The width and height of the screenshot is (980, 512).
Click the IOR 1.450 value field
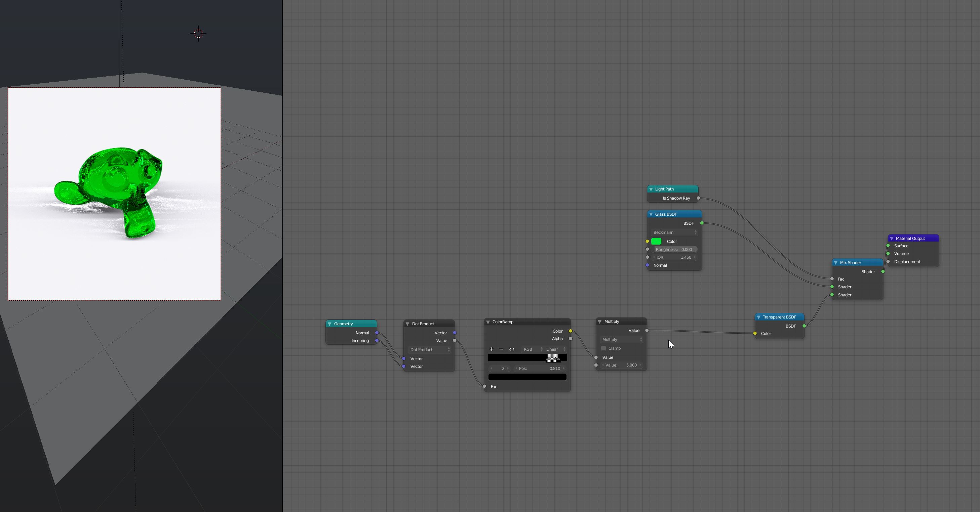pyautogui.click(x=674, y=257)
